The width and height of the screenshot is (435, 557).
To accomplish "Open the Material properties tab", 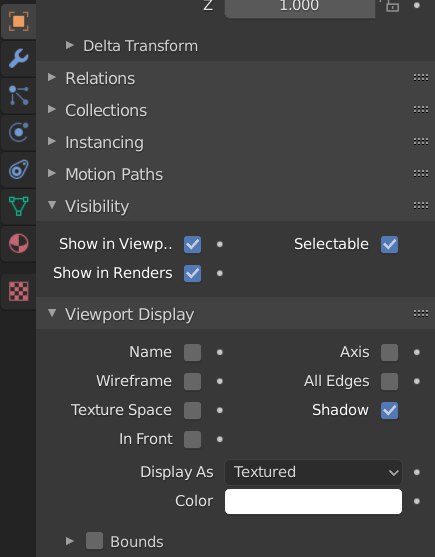I will pos(18,243).
